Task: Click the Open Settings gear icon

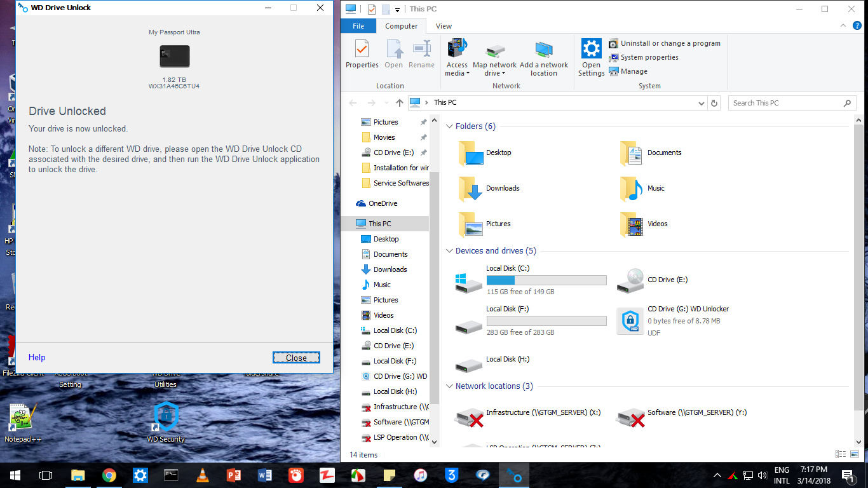Action: coord(591,57)
